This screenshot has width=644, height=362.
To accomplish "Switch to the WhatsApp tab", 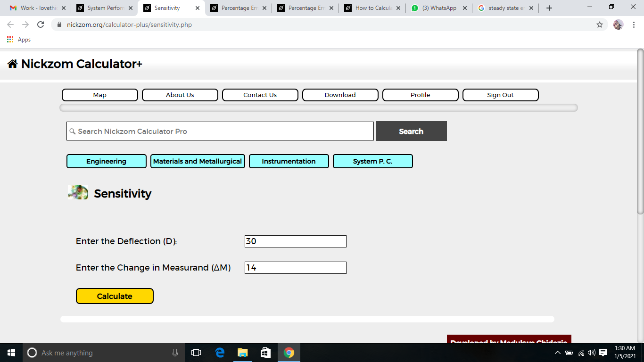I will (x=439, y=8).
